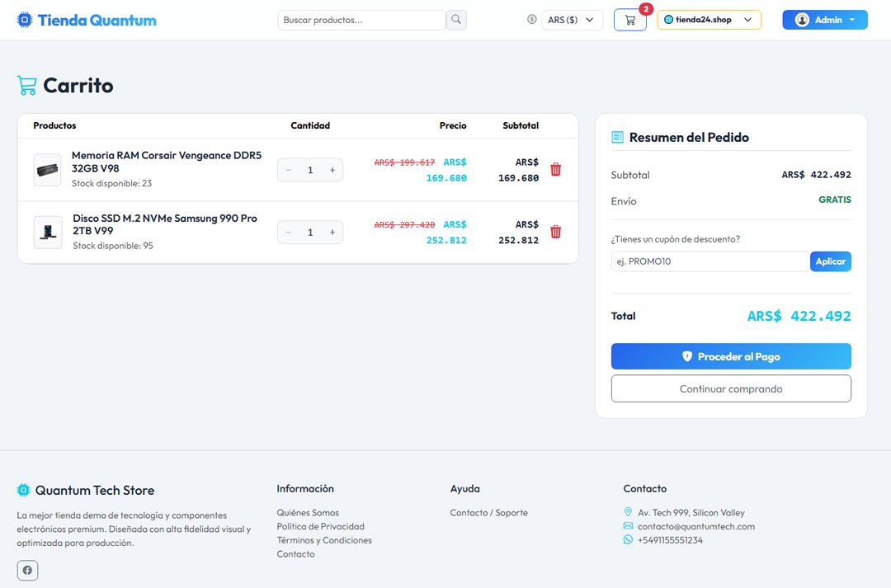Screen dimensions: 891x588
Task: Click the Total amount ARS$ 422.492
Action: (799, 316)
